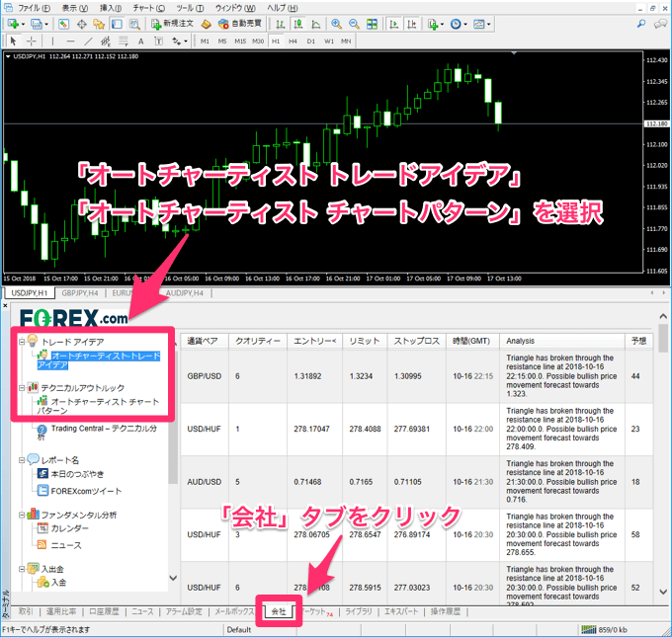
Task: Collapse the トレード アイデア tree node
Action: coord(22,342)
